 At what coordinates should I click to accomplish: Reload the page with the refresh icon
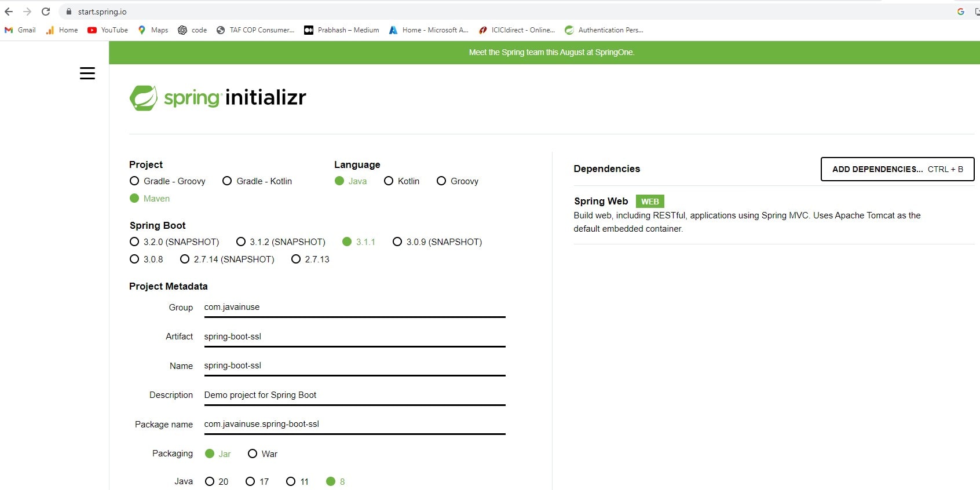[46, 12]
